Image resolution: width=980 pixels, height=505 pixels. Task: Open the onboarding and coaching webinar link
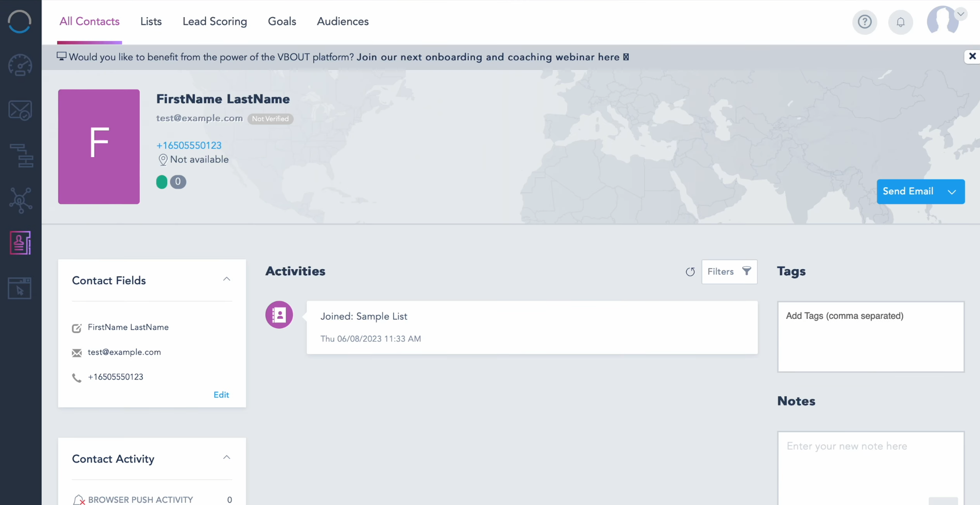click(493, 57)
